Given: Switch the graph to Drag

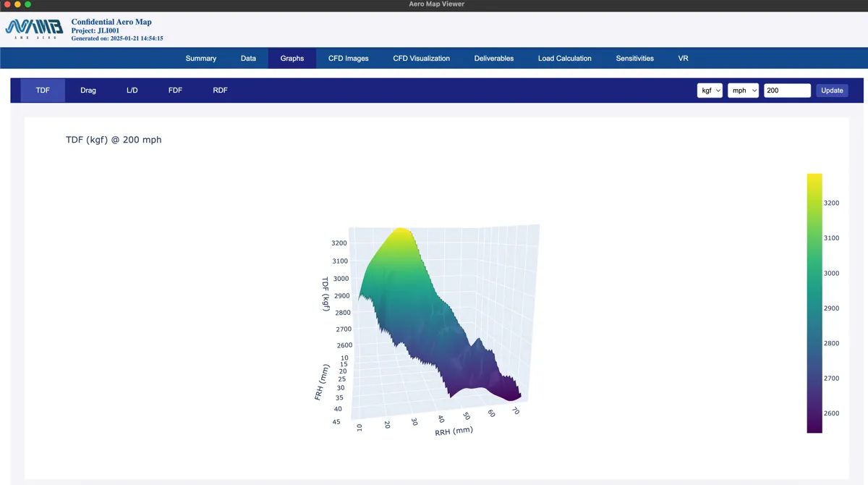Looking at the screenshot, I should pyautogui.click(x=88, y=90).
